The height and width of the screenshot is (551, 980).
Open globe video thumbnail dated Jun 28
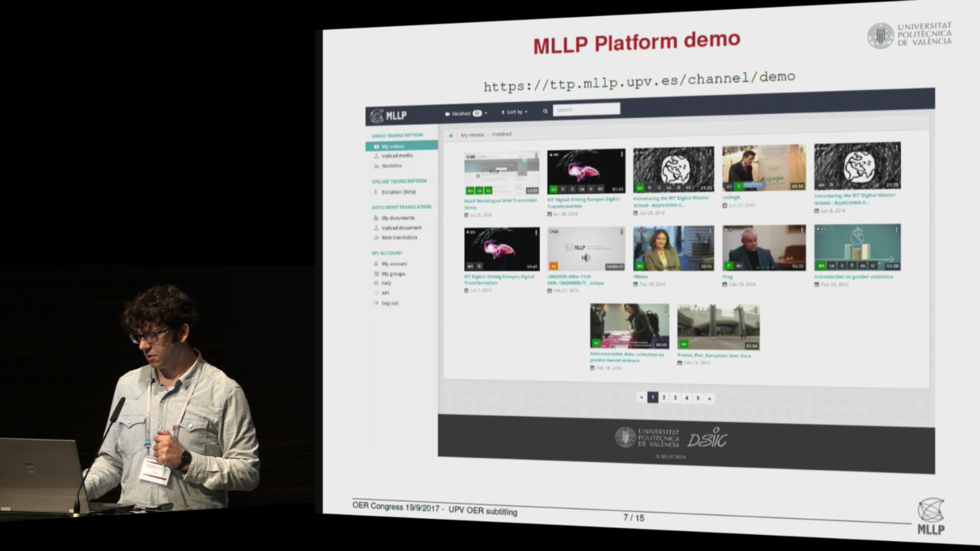pyautogui.click(x=673, y=169)
